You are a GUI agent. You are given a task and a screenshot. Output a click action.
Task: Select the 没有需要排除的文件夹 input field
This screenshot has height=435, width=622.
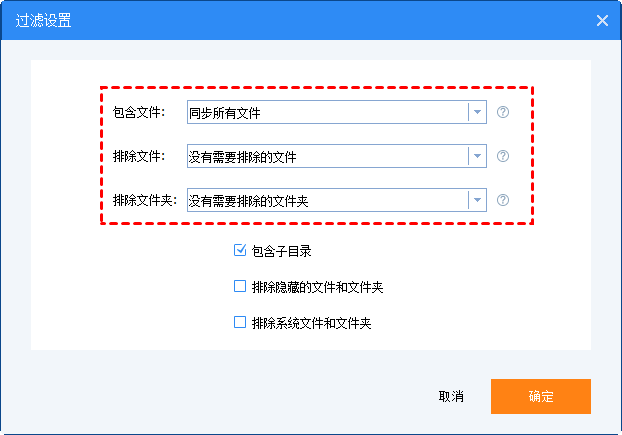326,201
